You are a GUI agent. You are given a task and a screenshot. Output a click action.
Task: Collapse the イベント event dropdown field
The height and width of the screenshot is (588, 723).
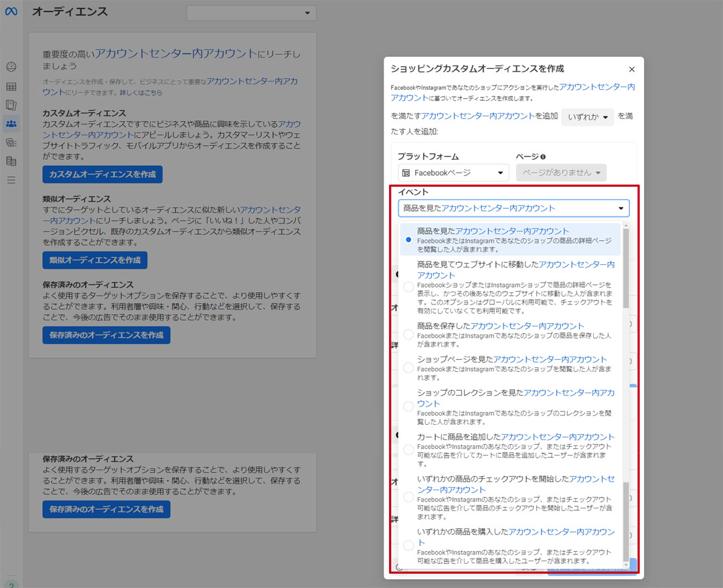(x=513, y=209)
